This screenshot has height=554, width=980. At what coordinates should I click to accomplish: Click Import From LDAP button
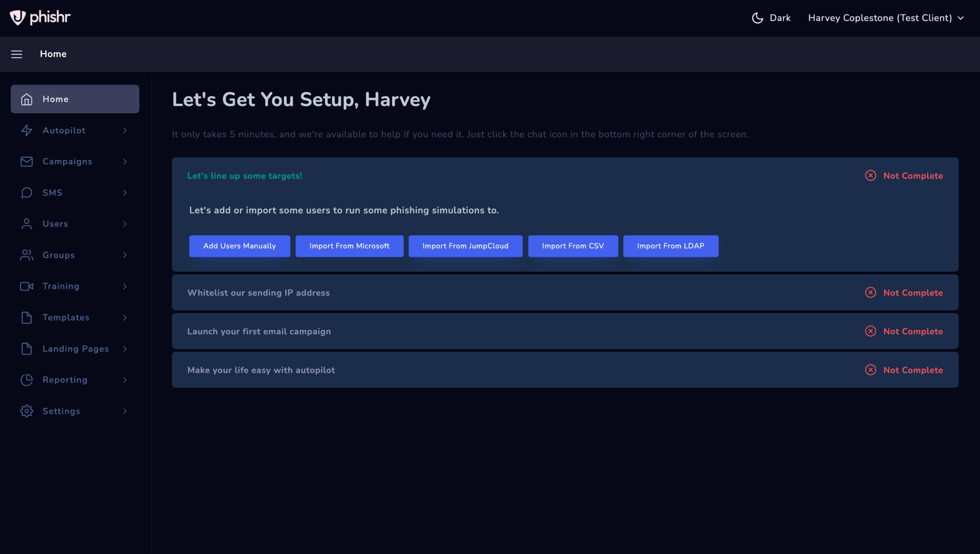(x=670, y=246)
